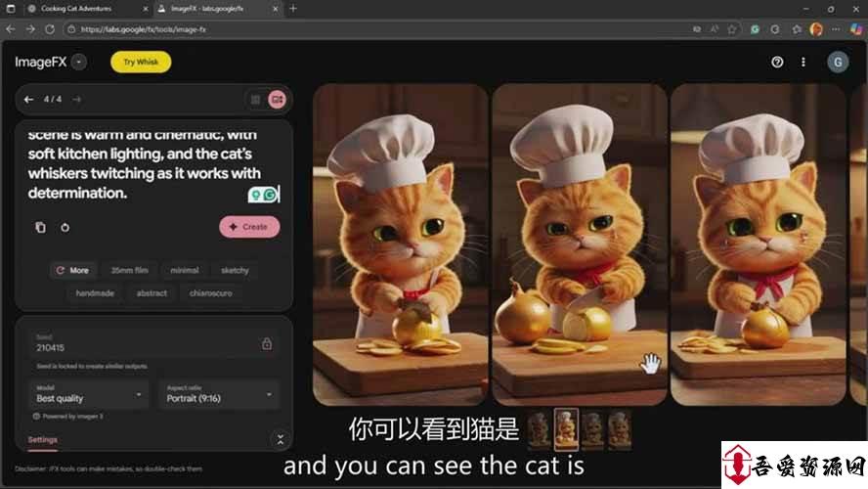Viewport: 868px width, 489px height.
Task: Click the Seed input field
Action: point(137,347)
